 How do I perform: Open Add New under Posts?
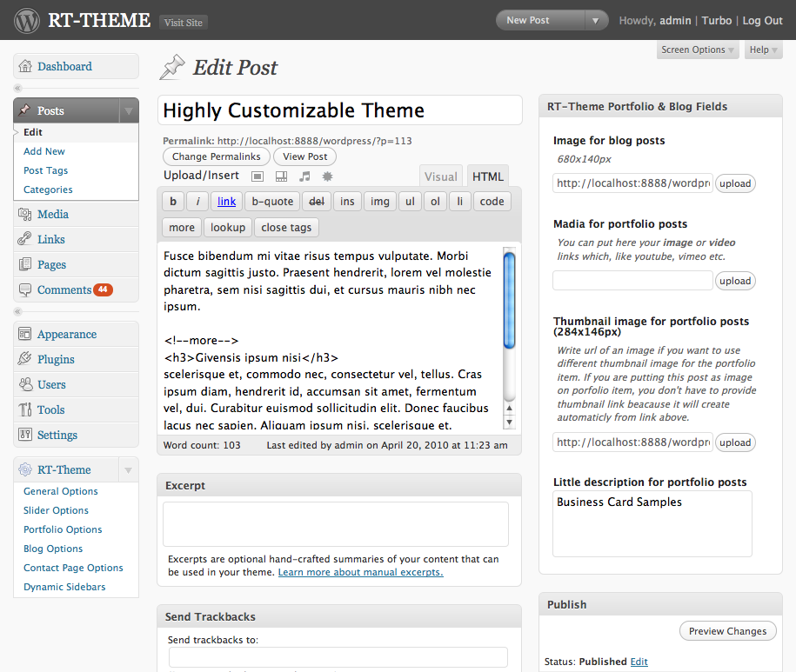(x=44, y=151)
